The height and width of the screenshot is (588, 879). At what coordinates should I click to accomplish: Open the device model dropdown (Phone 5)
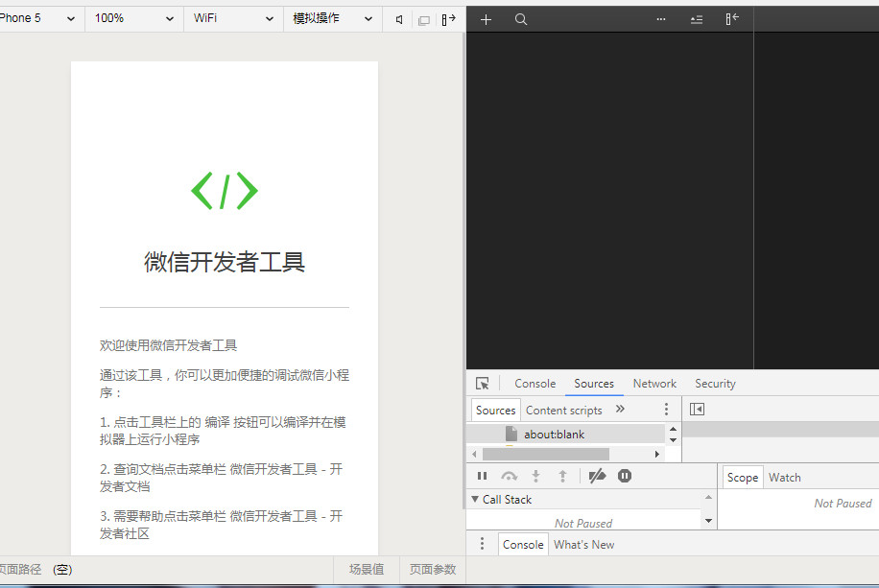[x=38, y=18]
